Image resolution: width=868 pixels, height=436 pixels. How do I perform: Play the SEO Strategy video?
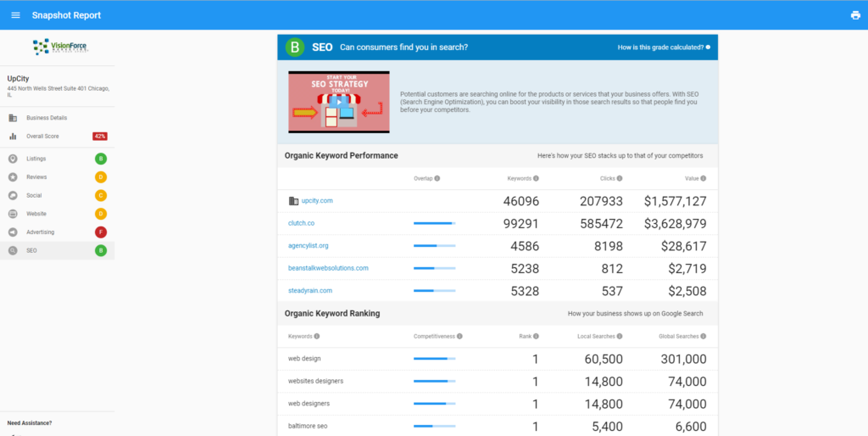339,102
